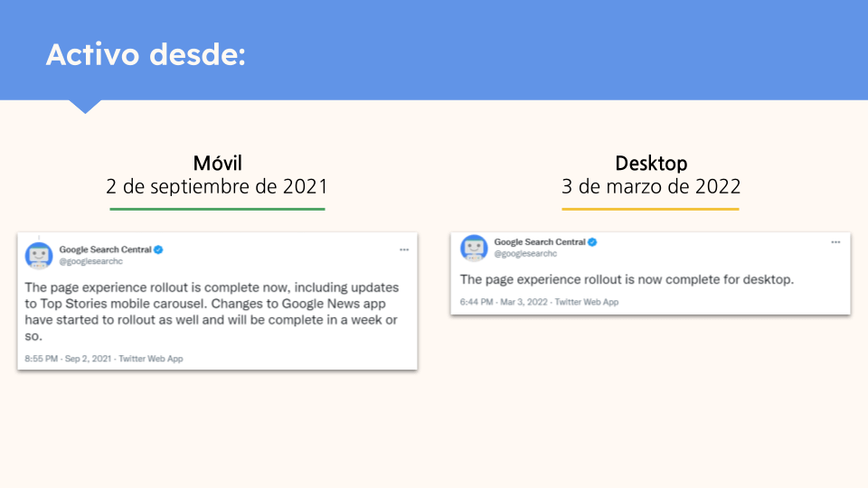Click the Google Search Central name in the right tweet

coord(540,242)
